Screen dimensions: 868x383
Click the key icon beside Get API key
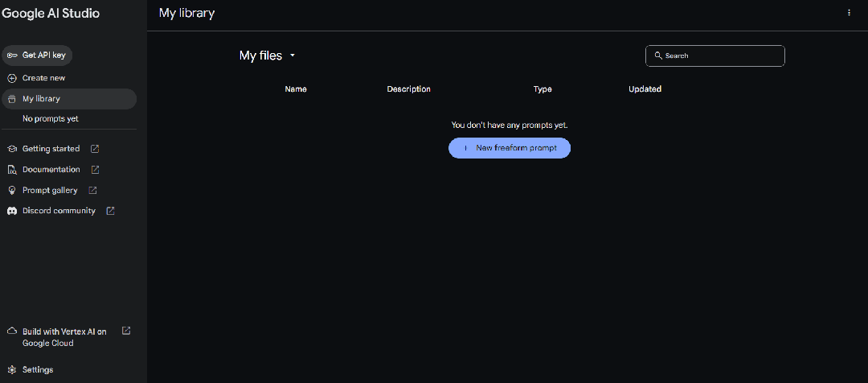12,56
